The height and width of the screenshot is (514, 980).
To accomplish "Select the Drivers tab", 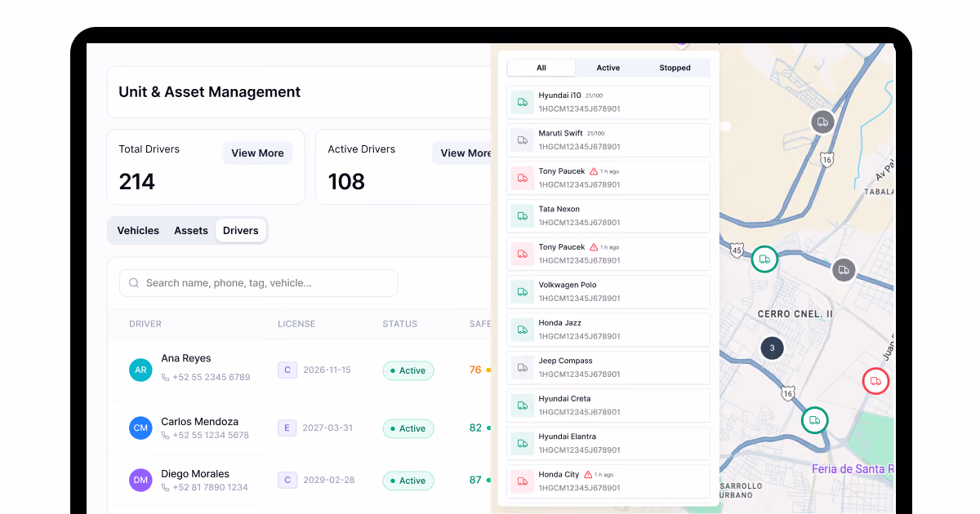I will pyautogui.click(x=241, y=231).
